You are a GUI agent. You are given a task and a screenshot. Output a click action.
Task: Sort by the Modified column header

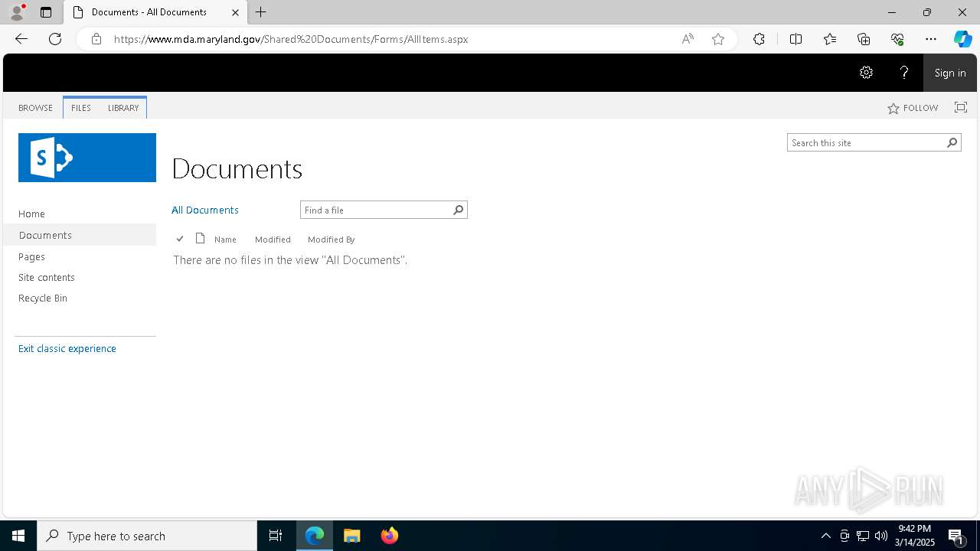coord(273,240)
